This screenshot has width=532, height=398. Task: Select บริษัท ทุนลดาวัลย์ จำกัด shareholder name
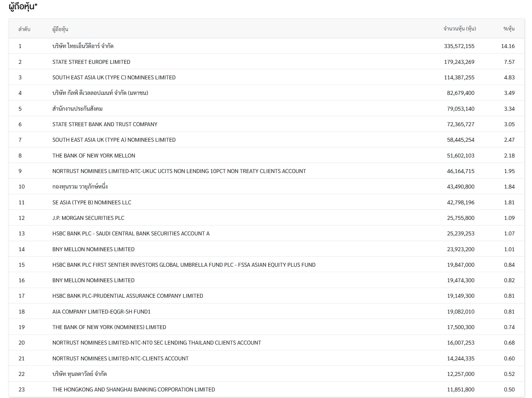79,374
